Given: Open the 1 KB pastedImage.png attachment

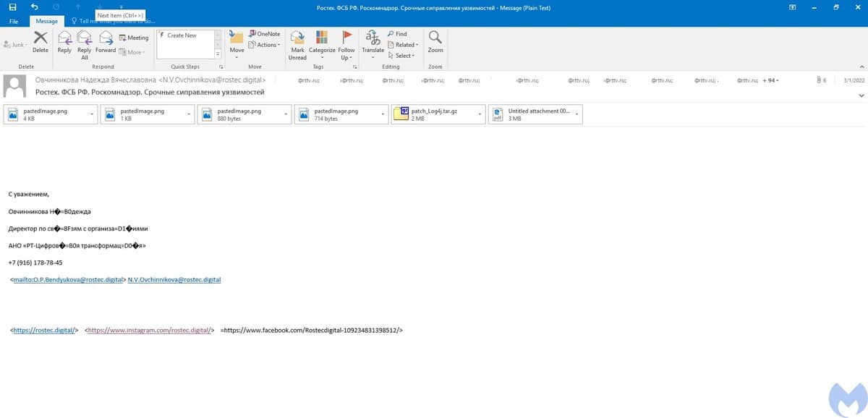Looking at the screenshot, I should point(147,114).
